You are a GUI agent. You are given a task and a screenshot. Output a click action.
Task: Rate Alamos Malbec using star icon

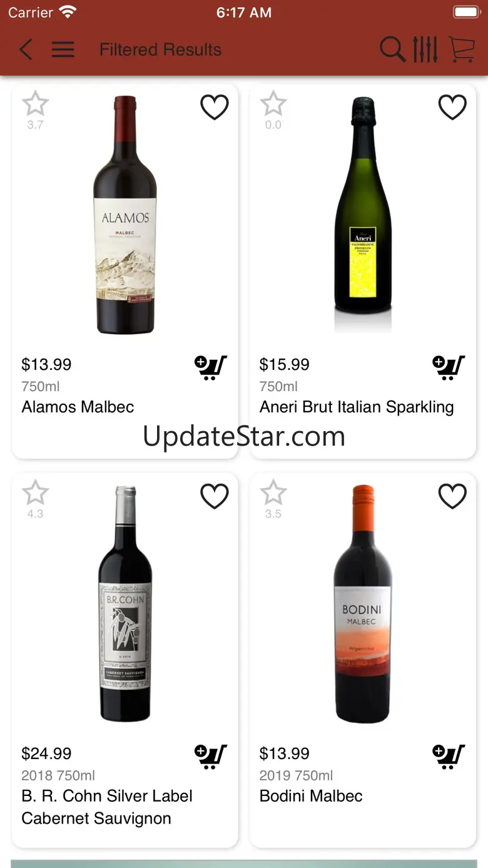35,104
